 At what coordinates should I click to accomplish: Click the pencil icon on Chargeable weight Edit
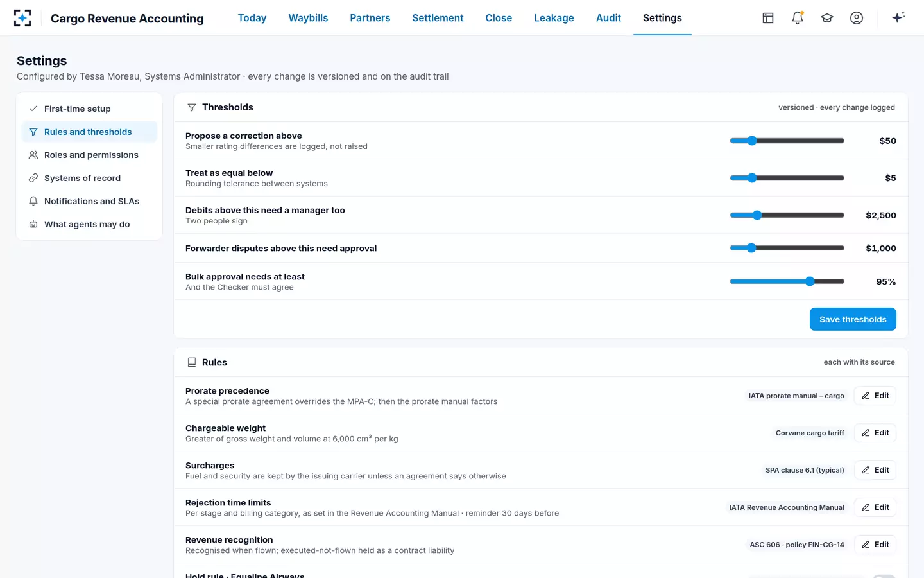coord(866,433)
